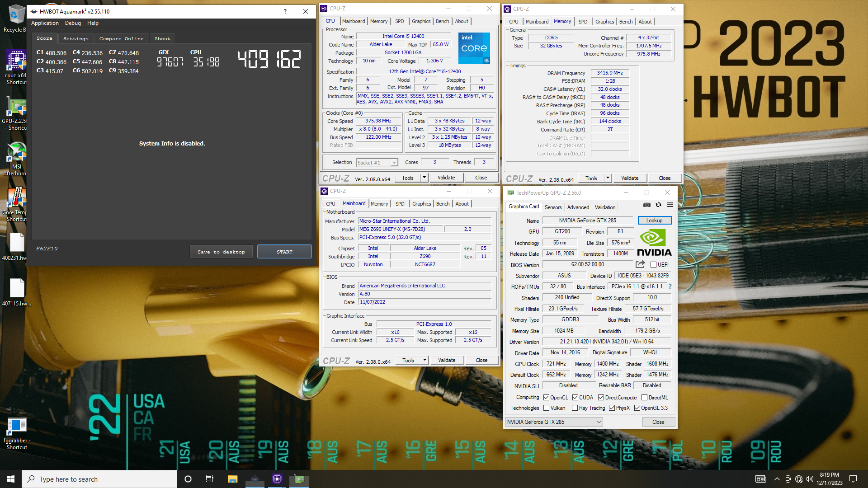Open File Explorer from the taskbar

[x=232, y=479]
